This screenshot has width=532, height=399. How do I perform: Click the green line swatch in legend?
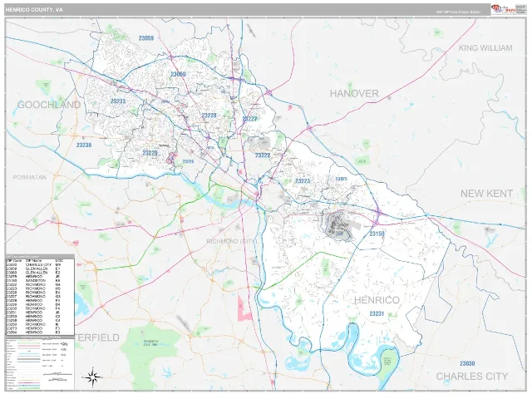coord(29,387)
